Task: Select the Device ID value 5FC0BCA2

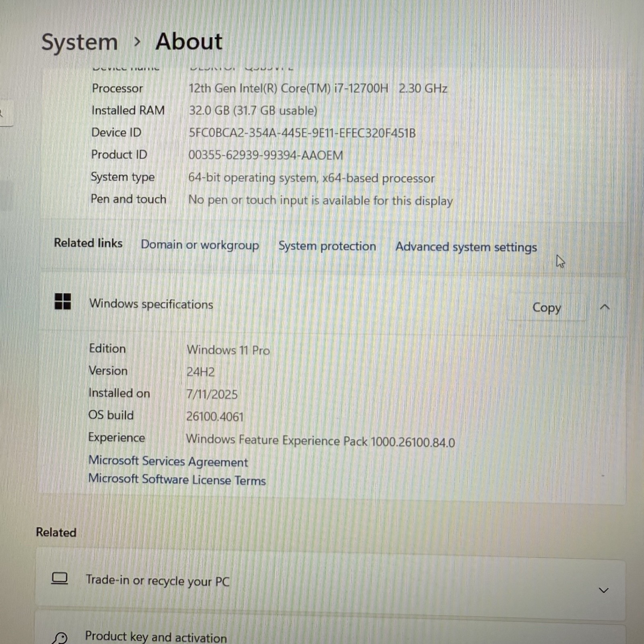Action: pos(302,133)
